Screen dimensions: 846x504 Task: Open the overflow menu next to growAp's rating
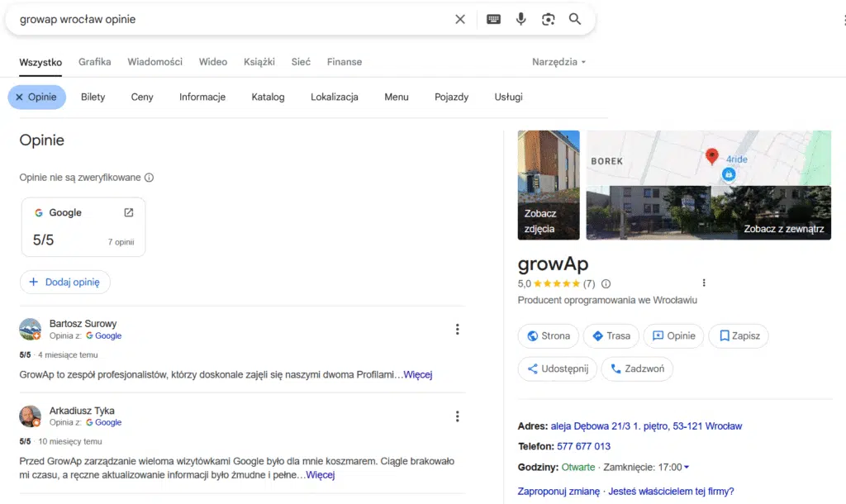coord(703,283)
